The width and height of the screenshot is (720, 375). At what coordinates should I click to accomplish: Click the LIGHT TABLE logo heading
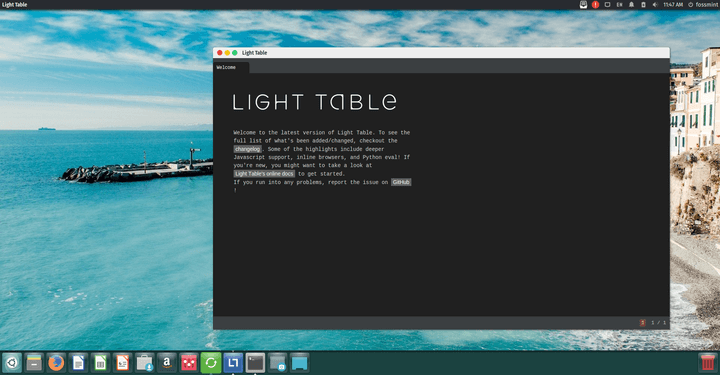click(315, 102)
